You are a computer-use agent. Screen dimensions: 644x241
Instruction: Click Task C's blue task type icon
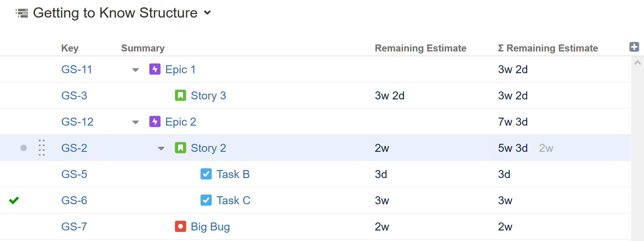206,200
